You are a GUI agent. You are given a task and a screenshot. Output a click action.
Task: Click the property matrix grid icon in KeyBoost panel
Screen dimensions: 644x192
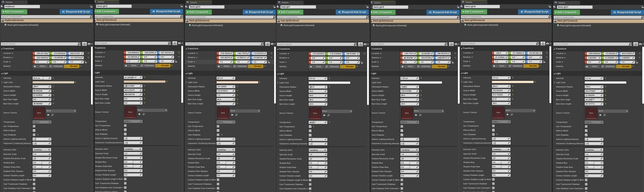[84, 44]
